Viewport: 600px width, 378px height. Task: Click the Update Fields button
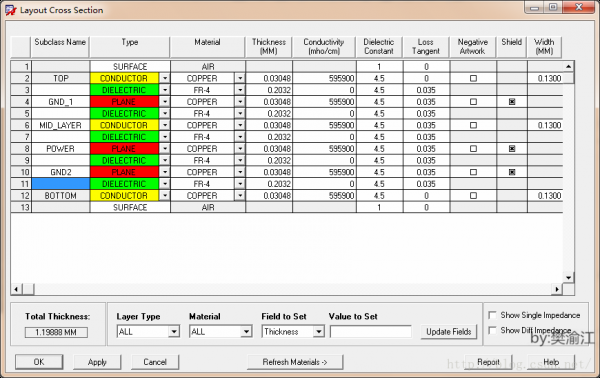tap(448, 332)
